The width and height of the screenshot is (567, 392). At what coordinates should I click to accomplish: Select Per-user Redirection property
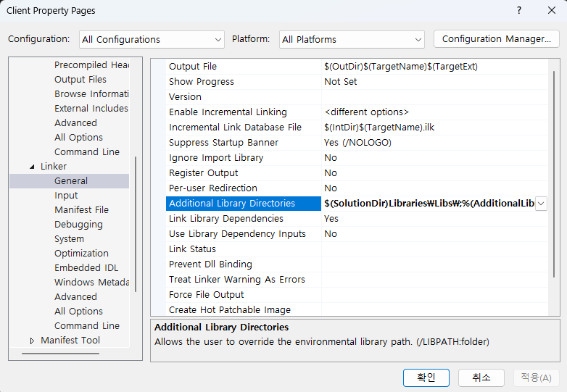(212, 188)
